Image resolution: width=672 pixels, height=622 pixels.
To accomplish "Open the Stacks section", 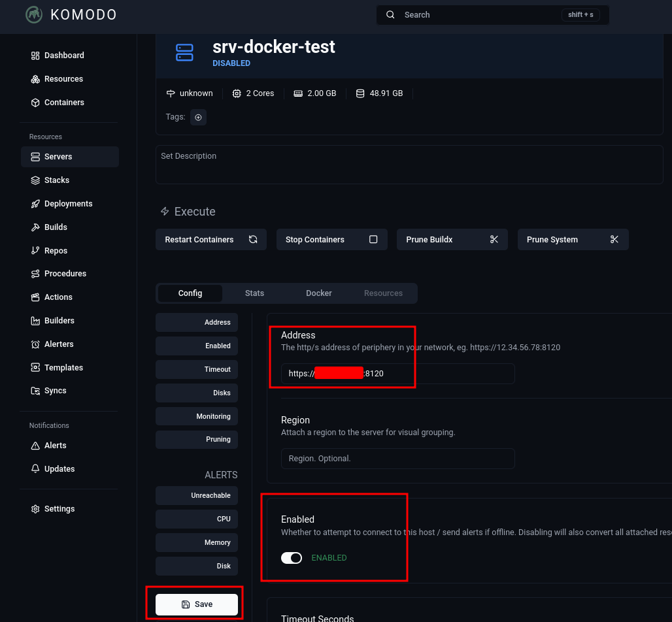I will (50, 180).
